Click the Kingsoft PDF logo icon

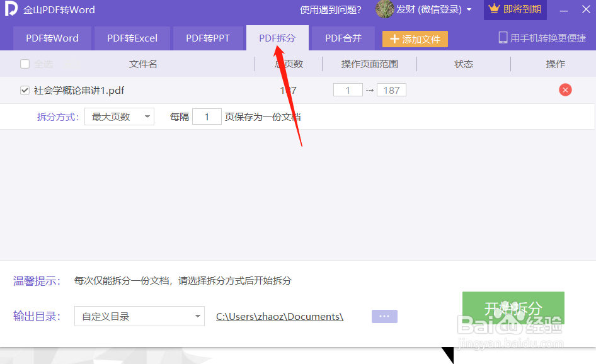[x=11, y=9]
